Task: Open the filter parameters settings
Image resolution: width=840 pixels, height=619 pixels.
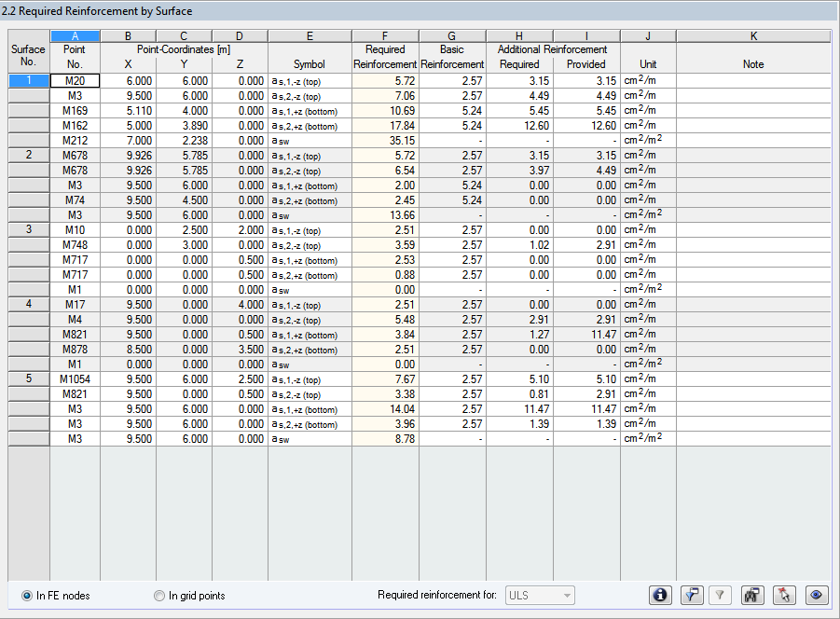Action: pos(692,595)
